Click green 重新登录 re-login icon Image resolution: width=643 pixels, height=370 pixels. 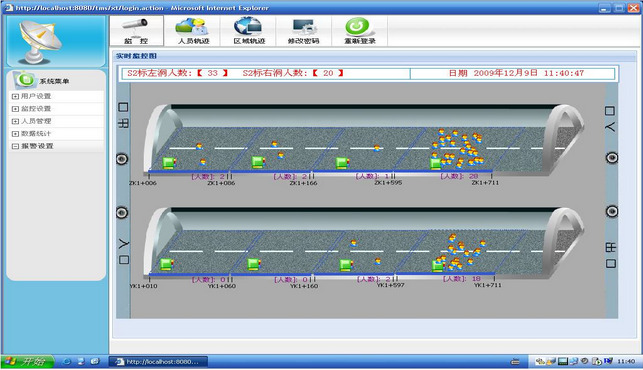pos(359,31)
